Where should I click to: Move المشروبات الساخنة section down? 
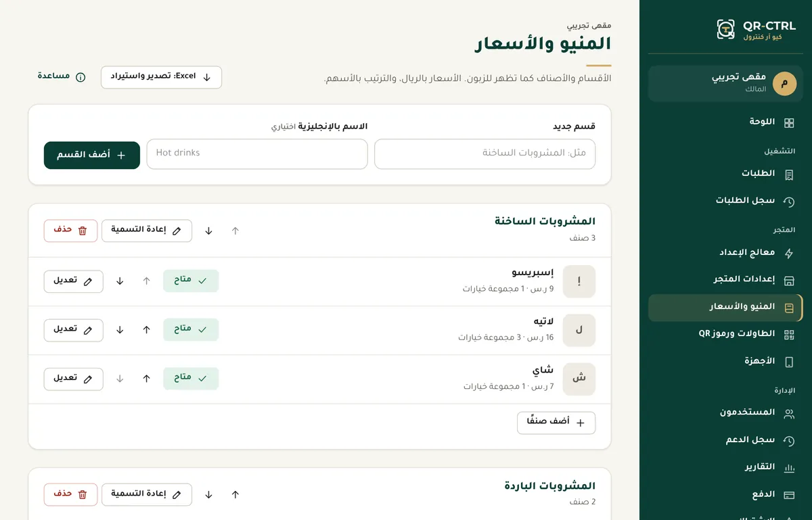coord(208,231)
